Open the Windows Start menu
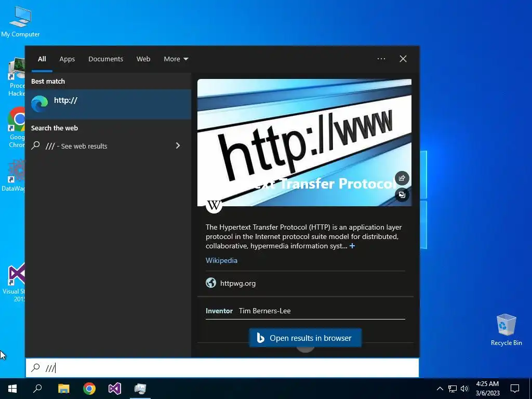 [12, 389]
